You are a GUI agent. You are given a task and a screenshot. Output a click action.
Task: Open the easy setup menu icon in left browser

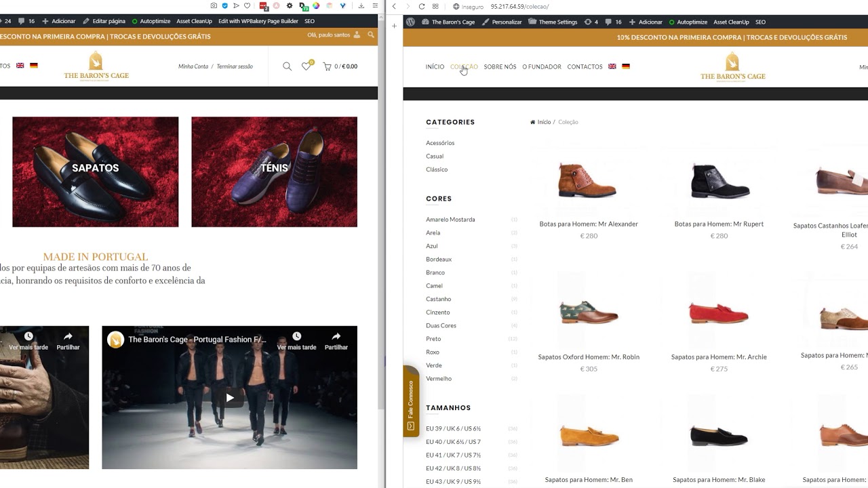[x=375, y=5]
